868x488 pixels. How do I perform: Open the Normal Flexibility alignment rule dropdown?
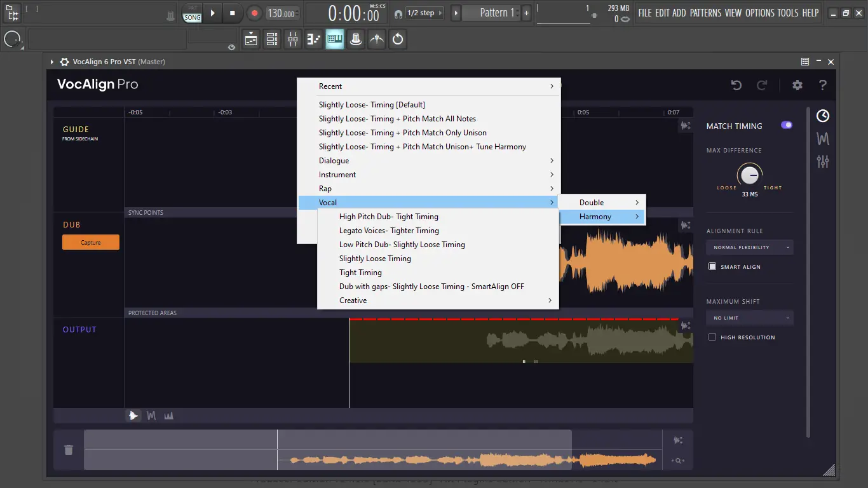[x=750, y=247]
